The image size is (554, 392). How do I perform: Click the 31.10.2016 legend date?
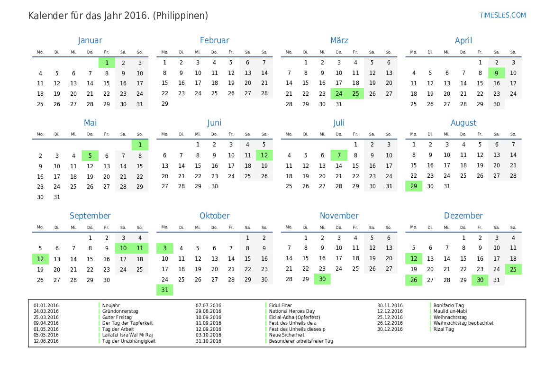pos(209,341)
